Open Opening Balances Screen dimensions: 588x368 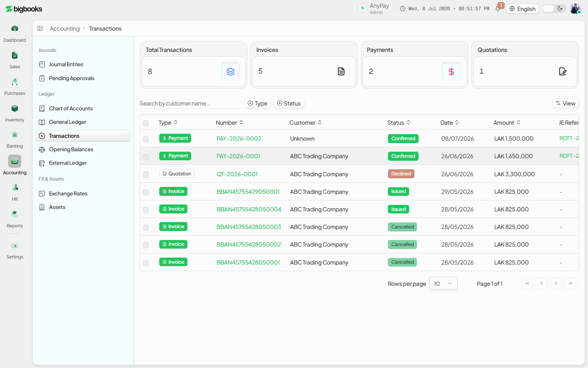(x=83, y=149)
